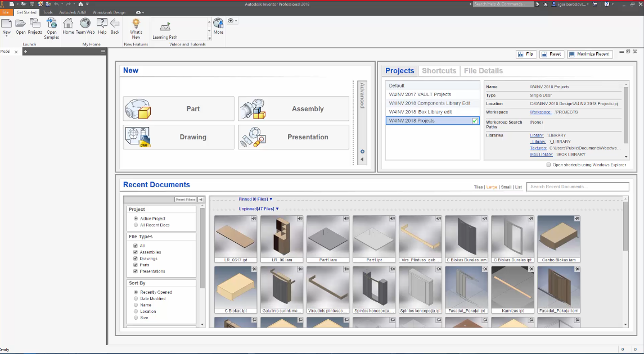Click the save icon in quick access toolbar
644x354 pixels.
pyautogui.click(x=31, y=4)
